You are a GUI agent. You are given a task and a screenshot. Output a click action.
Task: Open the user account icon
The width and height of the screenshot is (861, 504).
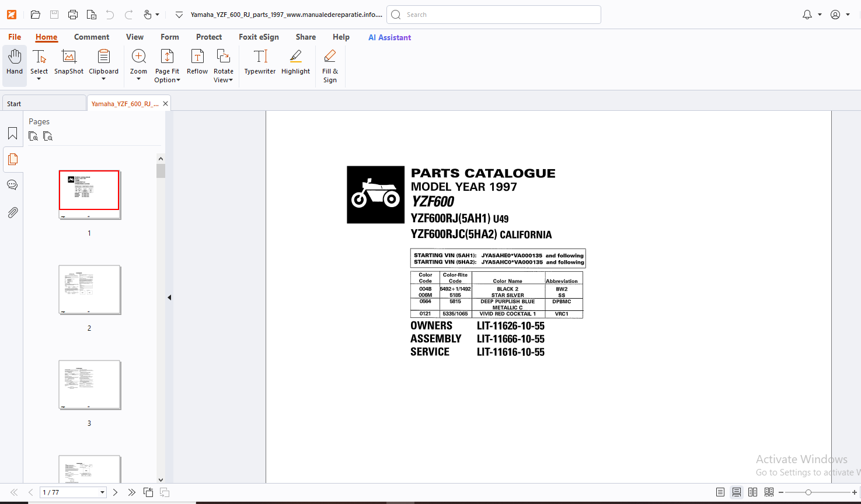[x=835, y=15]
